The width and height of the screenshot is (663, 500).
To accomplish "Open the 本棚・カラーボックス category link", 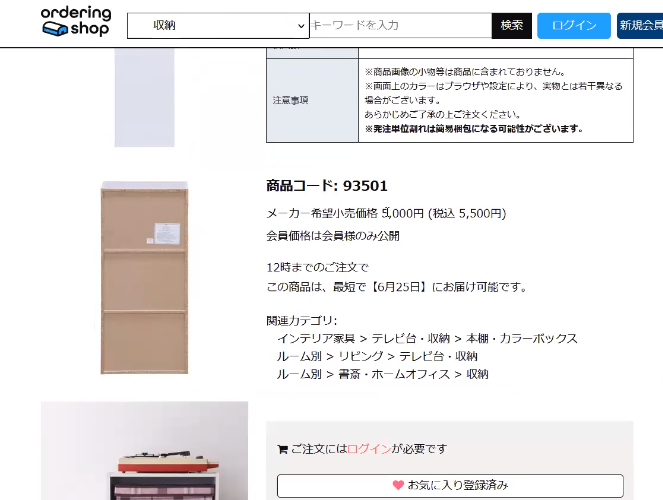I will pos(521,339).
